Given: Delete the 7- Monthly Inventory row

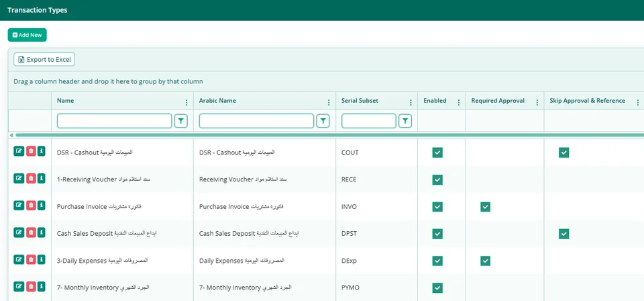Looking at the screenshot, I should [31, 286].
